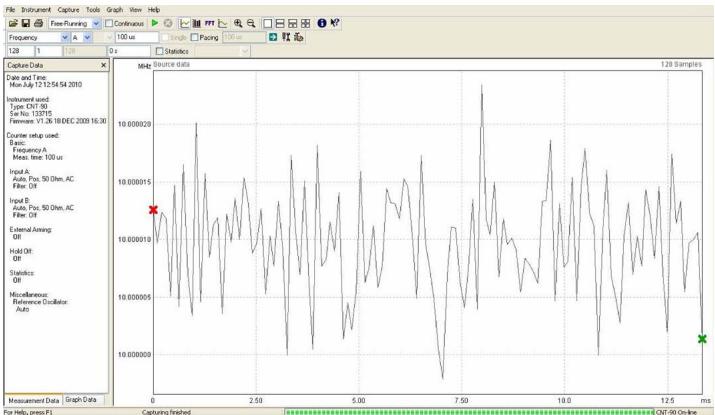Switch to the Graph Data tab

click(x=81, y=400)
